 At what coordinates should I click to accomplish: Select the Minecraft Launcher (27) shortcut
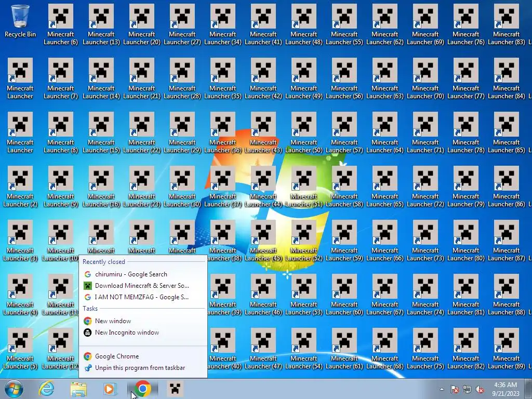click(x=182, y=24)
